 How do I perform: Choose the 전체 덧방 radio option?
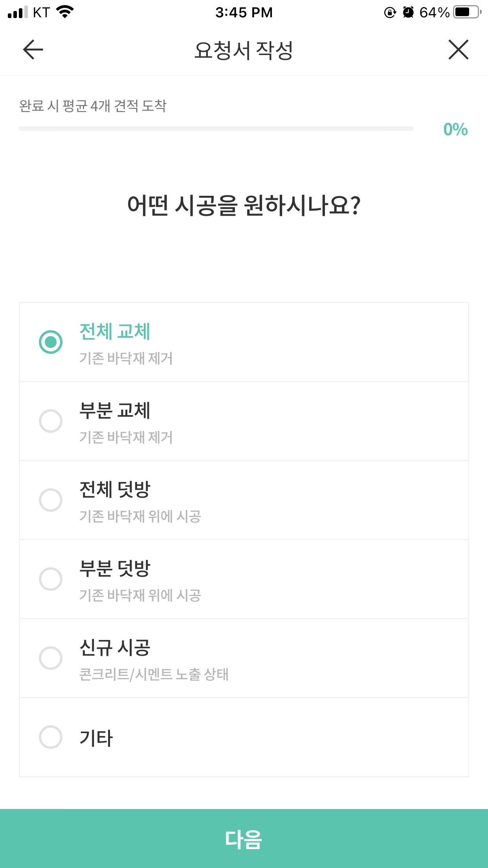pos(51,500)
